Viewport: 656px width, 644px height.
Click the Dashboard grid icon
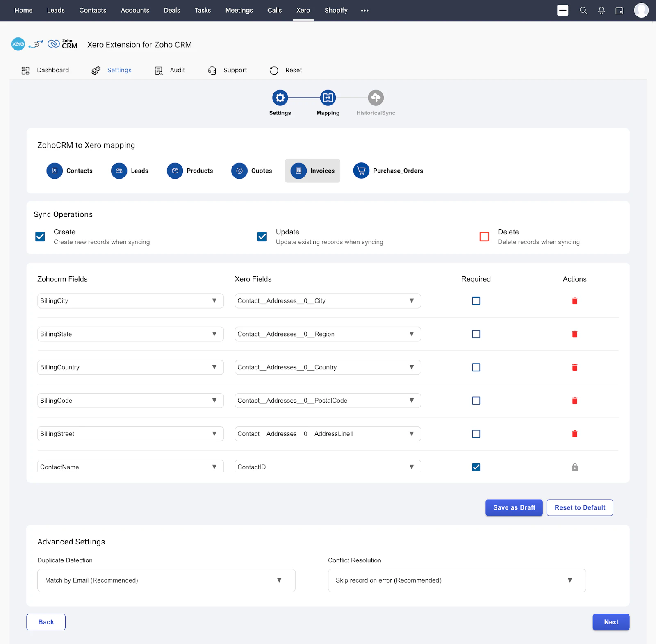[x=25, y=71]
